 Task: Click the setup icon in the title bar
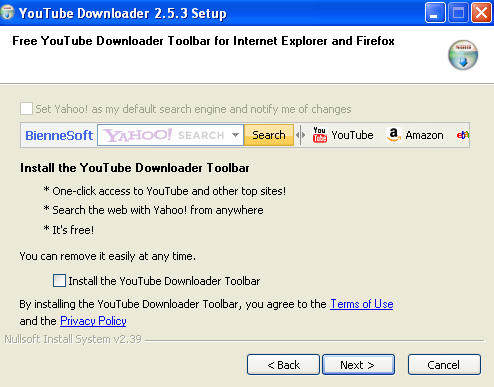click(x=7, y=13)
